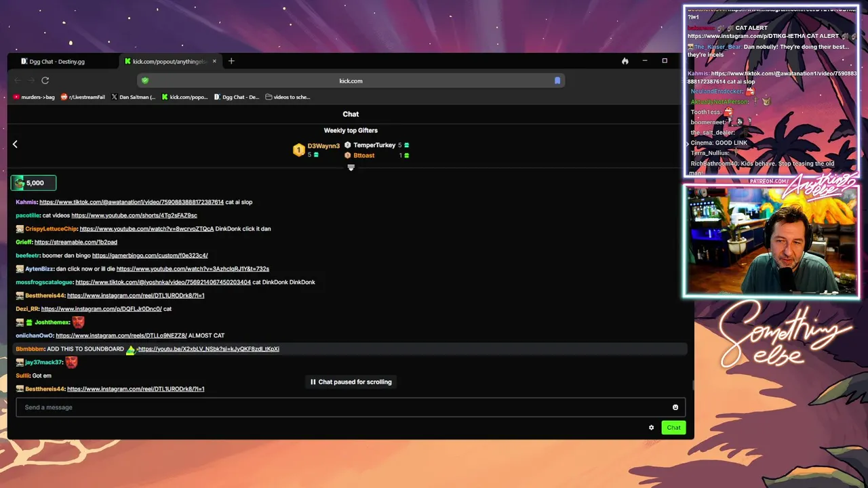
Task: Click the chat scrollbar thumb
Action: 692,385
